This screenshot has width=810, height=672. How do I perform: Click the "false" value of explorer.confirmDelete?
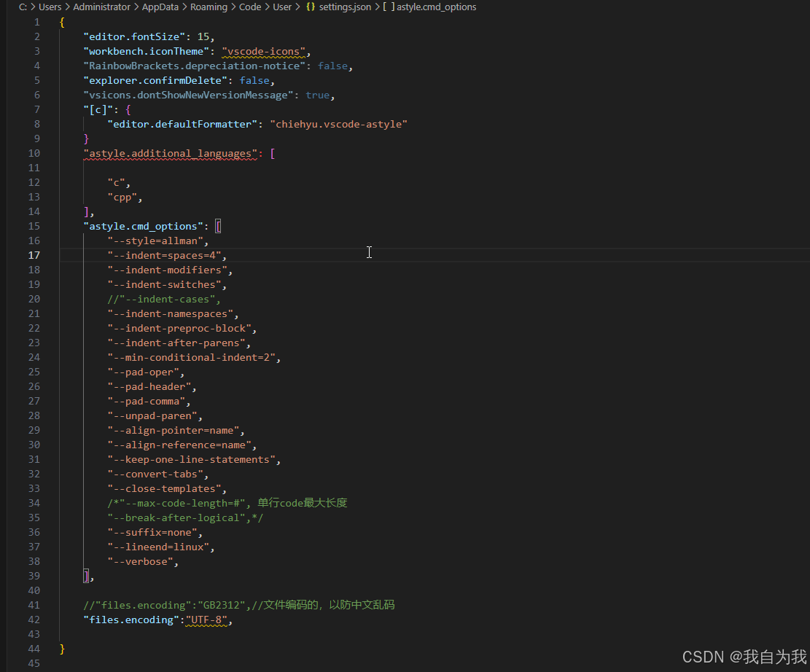(x=254, y=80)
